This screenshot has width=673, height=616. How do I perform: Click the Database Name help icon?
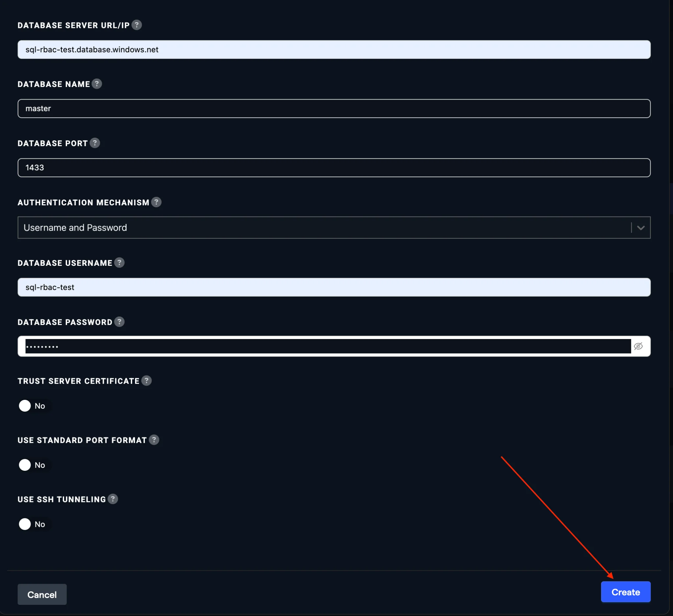point(97,84)
